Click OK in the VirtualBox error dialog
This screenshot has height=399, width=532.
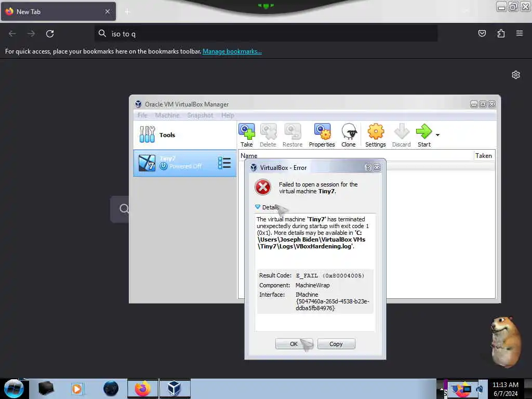point(294,344)
